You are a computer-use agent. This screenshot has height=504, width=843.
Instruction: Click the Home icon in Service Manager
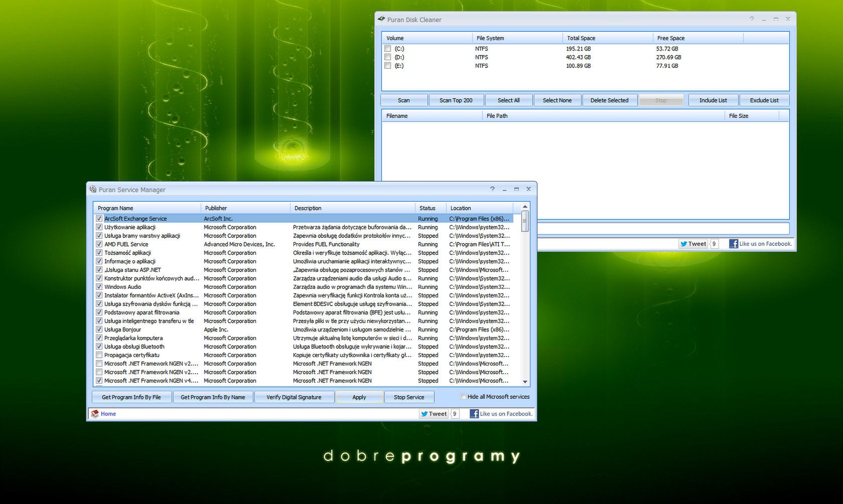pyautogui.click(x=95, y=414)
